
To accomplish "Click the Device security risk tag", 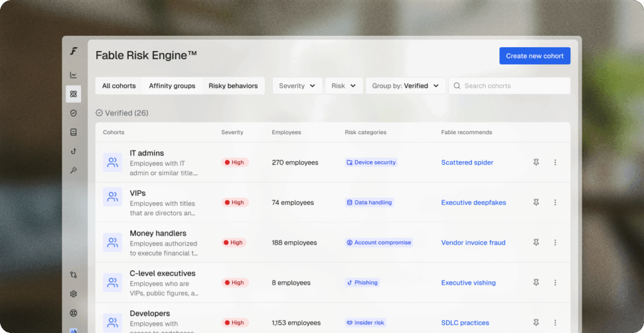I will [371, 162].
